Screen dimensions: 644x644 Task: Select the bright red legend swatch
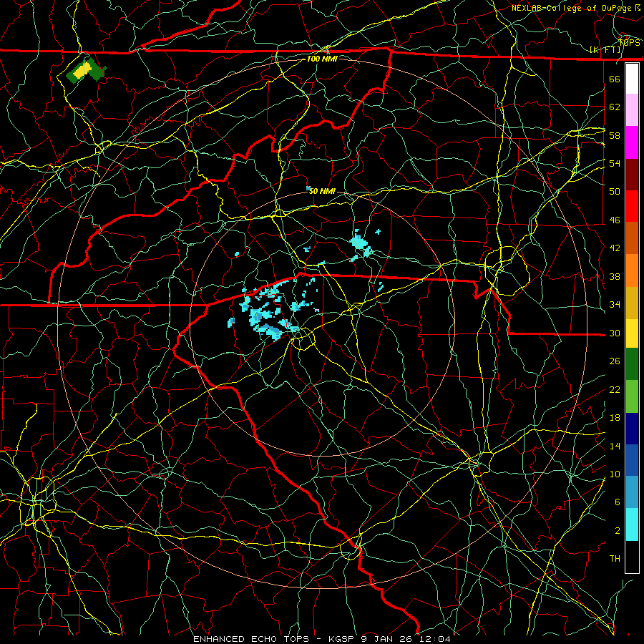click(632, 206)
